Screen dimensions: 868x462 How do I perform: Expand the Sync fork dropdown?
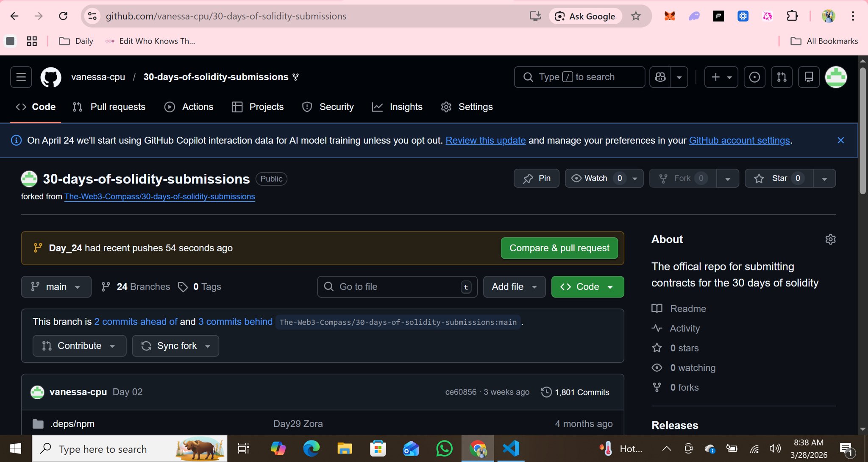(175, 346)
